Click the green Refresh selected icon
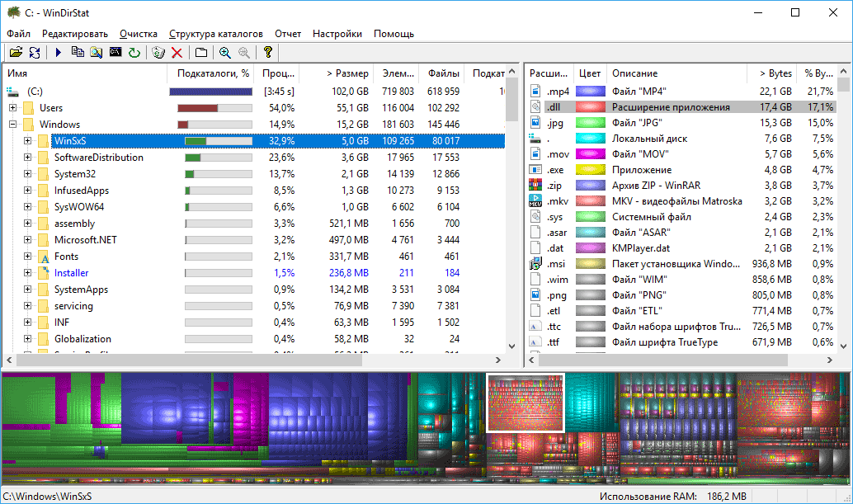The height and width of the screenshot is (504, 853). click(x=134, y=53)
